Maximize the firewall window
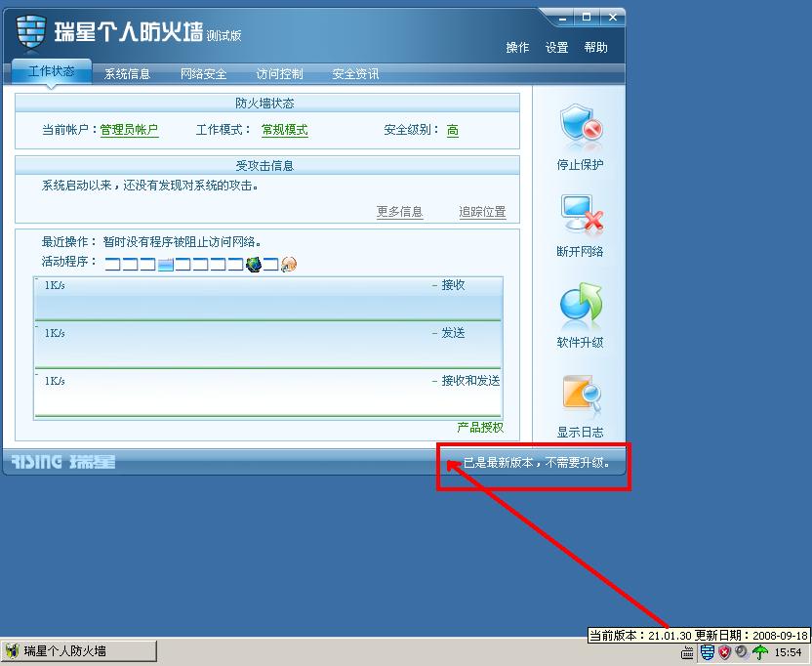Image resolution: width=812 pixels, height=666 pixels. [x=587, y=18]
